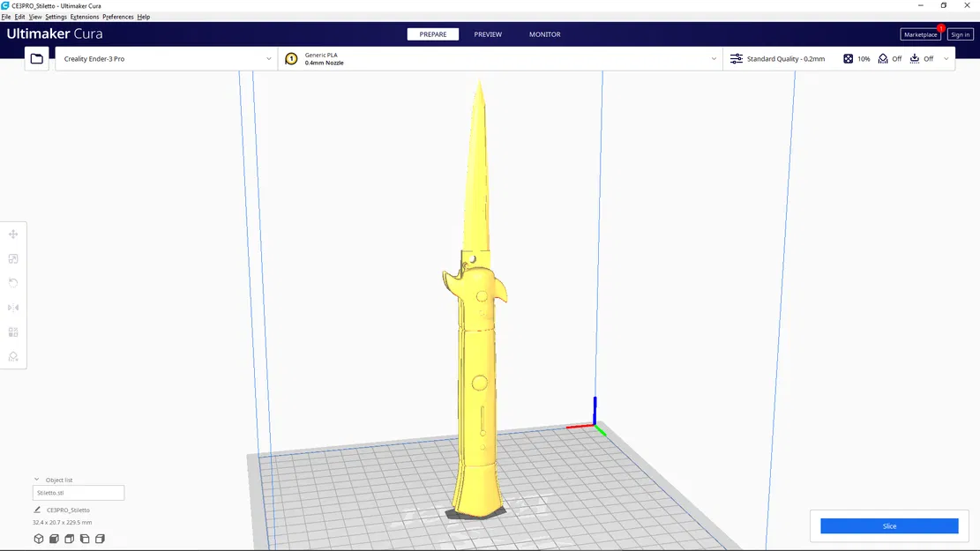980x551 pixels.
Task: Select the Mirror tool
Action: coord(12,307)
